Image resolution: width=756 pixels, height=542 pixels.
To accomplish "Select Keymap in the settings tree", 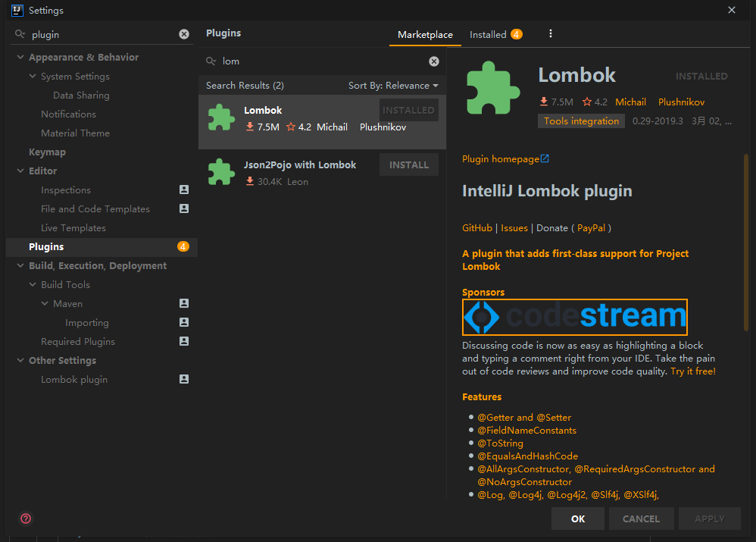I will click(47, 152).
